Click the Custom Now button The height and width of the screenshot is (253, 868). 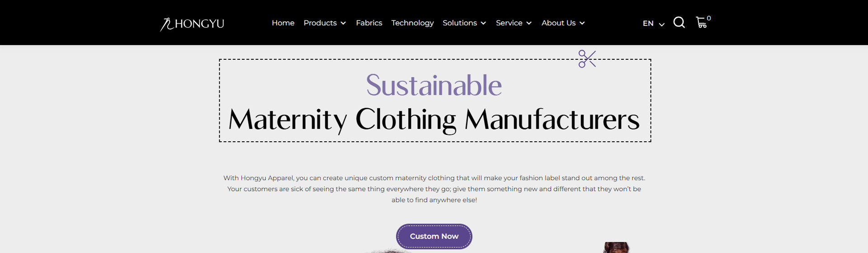(434, 236)
